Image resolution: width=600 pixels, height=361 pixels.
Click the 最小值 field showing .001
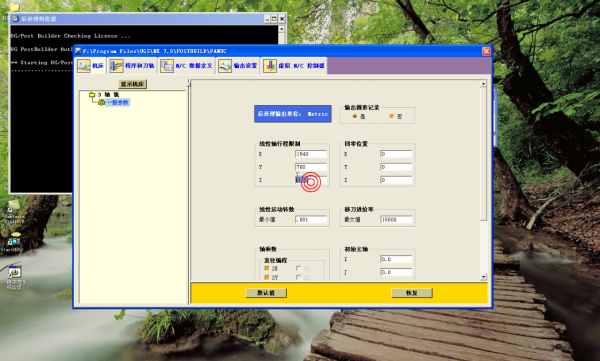pyautogui.click(x=311, y=220)
